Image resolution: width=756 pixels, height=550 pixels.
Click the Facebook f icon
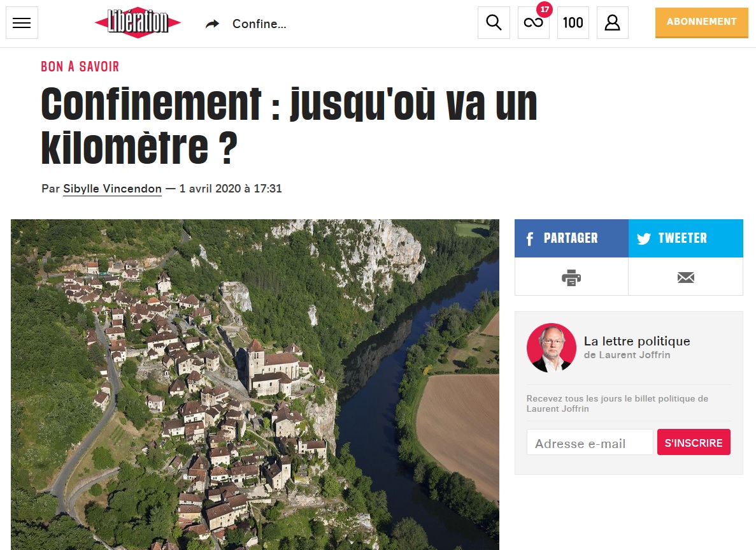pyautogui.click(x=530, y=239)
